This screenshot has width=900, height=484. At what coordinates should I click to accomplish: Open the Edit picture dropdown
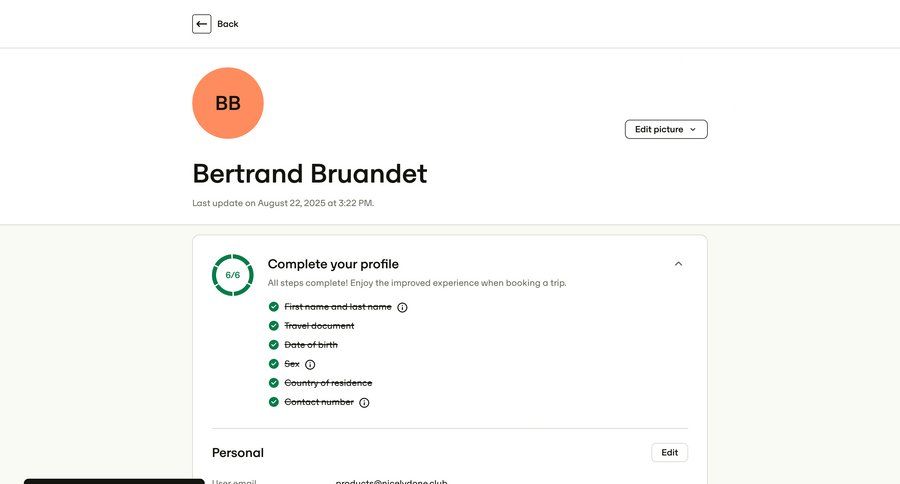pyautogui.click(x=666, y=129)
